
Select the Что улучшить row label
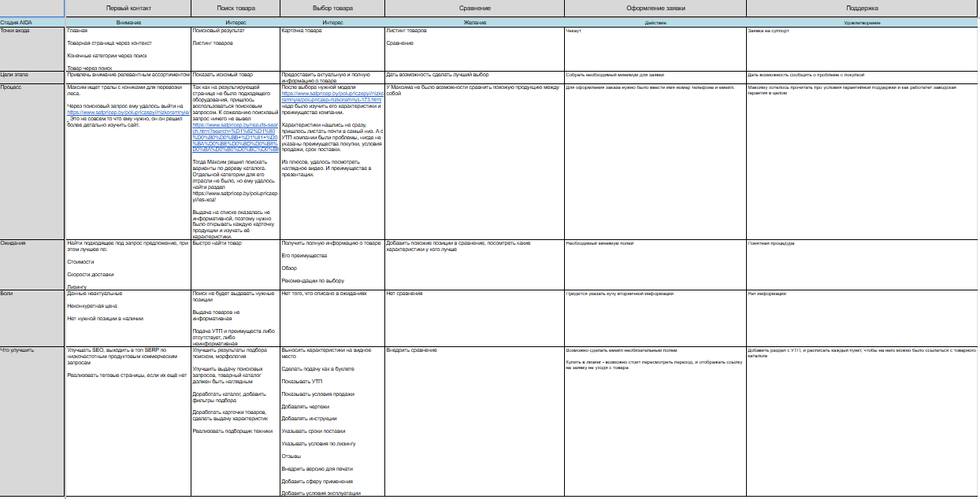point(17,349)
